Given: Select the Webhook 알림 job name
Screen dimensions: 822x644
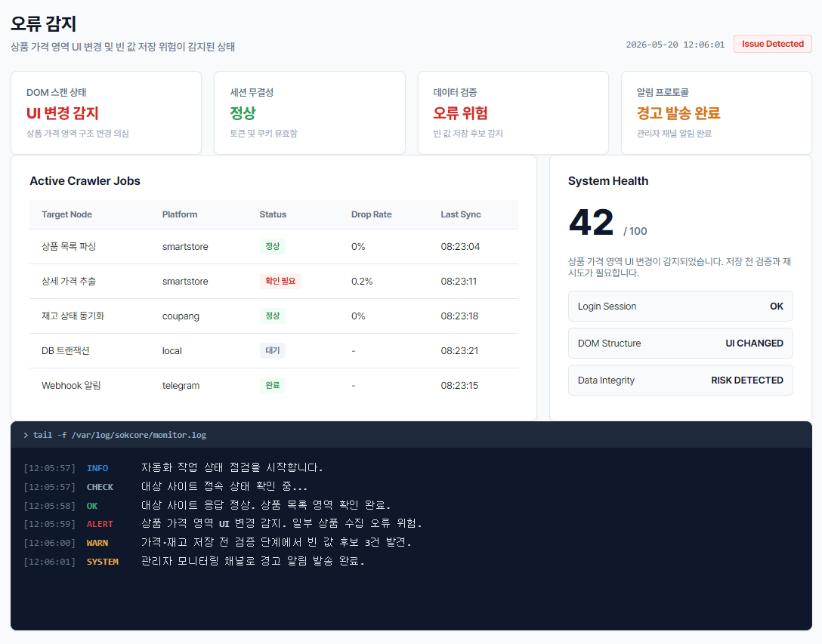Looking at the screenshot, I should pos(71,385).
